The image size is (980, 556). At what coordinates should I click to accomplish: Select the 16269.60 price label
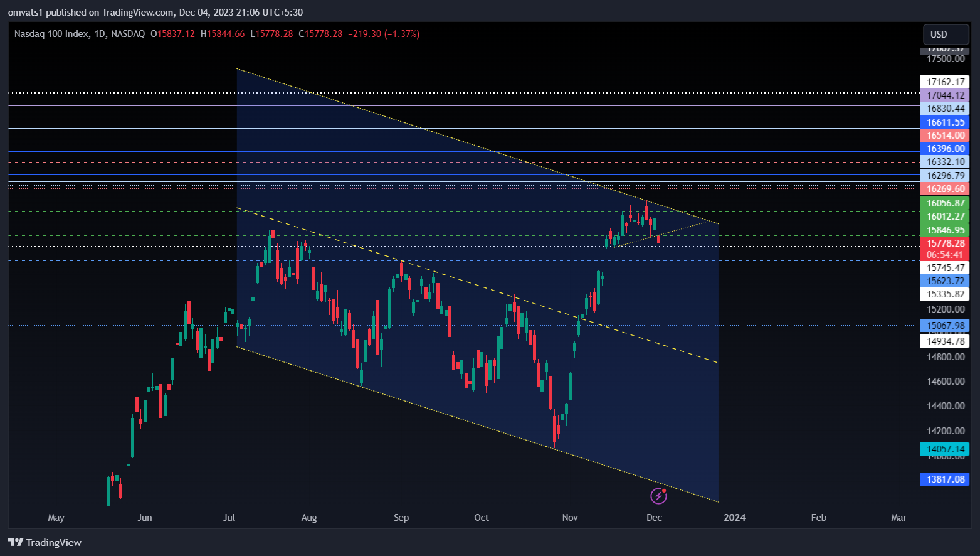(x=945, y=189)
